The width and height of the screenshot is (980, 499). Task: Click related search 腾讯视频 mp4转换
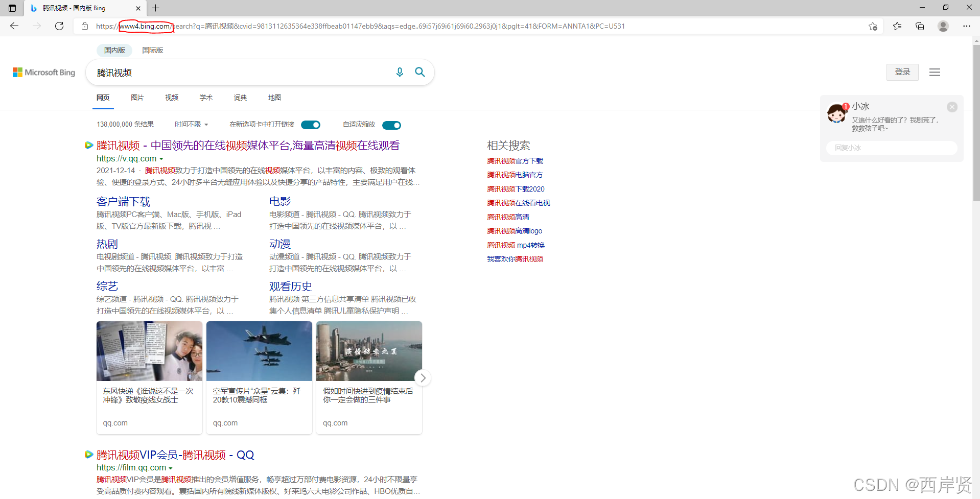[516, 245]
